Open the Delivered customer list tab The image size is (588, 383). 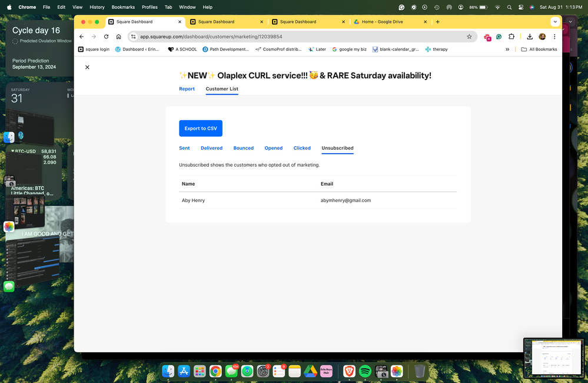(x=211, y=148)
